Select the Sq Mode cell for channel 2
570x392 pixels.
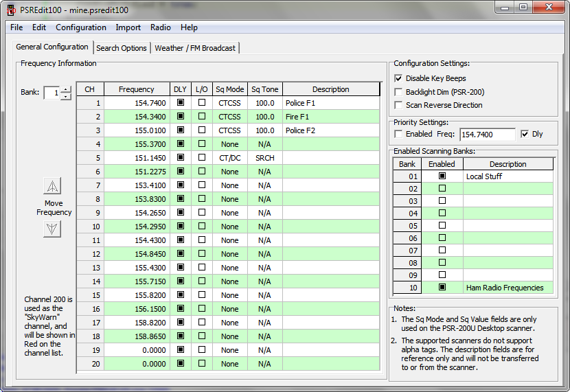click(230, 117)
